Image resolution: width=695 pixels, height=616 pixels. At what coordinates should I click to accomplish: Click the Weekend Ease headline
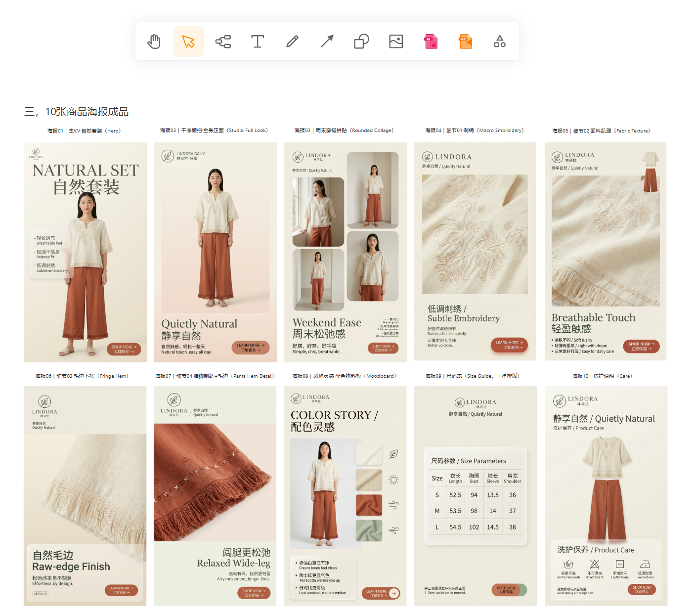327,323
